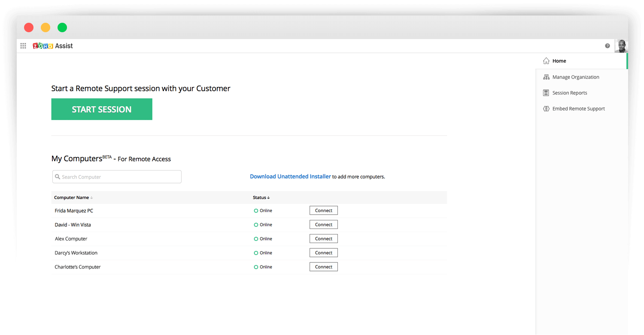Image resolution: width=644 pixels, height=335 pixels.
Task: Focus the Search Computer input field
Action: (x=117, y=177)
